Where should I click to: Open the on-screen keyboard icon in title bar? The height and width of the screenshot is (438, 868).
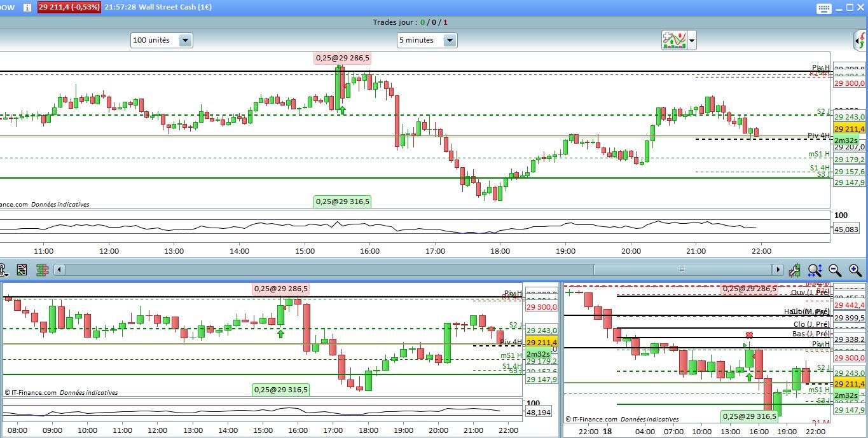pyautogui.click(x=823, y=8)
